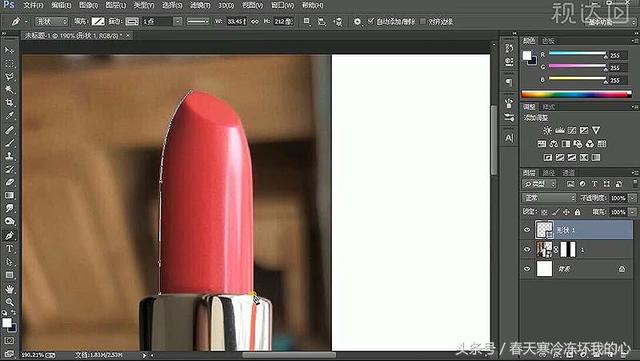
Task: Select the Pen tool in the toolbox
Action: [9, 235]
